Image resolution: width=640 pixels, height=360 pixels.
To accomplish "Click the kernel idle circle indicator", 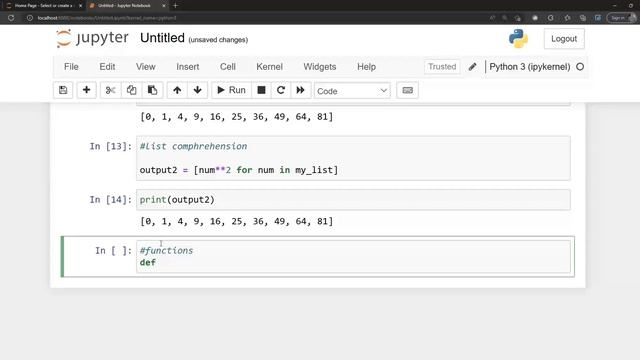I will tap(580, 67).
